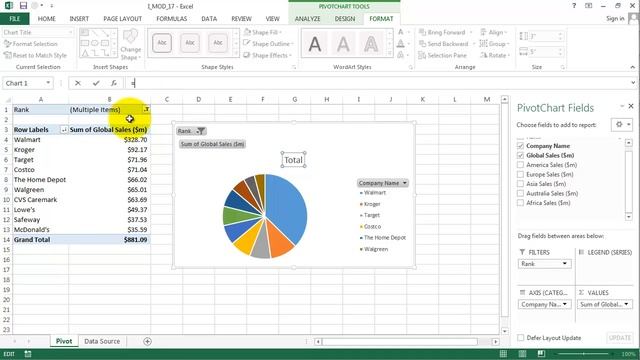
Task: Collapse the ribbon with the arrow
Action: (x=633, y=67)
